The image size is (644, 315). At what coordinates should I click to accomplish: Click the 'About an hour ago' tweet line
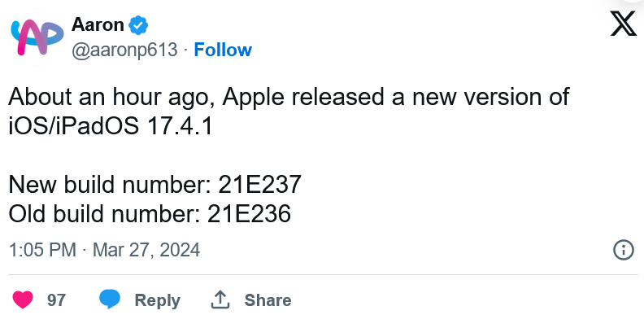click(289, 98)
